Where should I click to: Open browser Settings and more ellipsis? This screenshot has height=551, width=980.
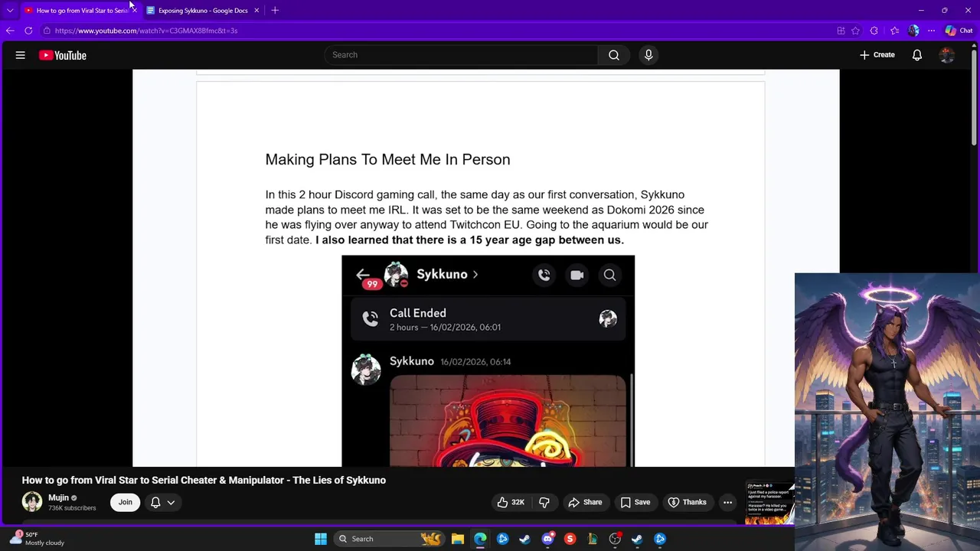[931, 31]
